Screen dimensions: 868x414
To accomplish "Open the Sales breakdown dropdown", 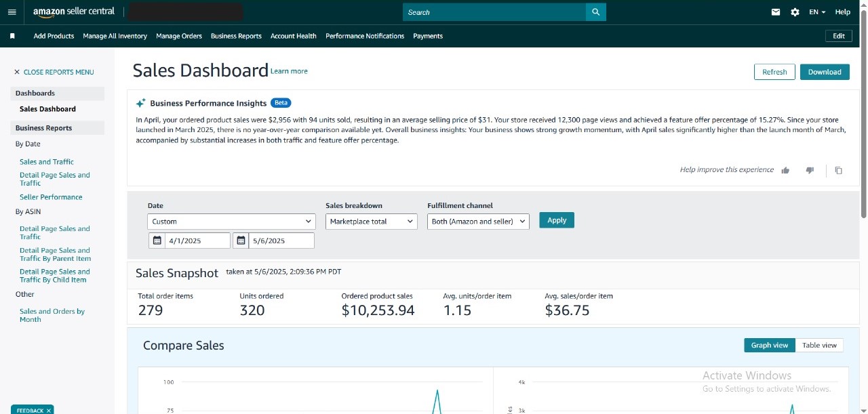I will tap(372, 222).
